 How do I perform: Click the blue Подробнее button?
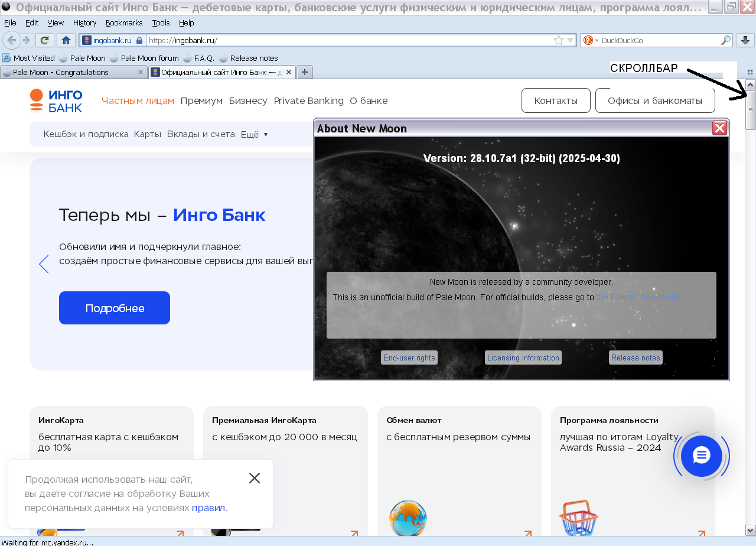(x=115, y=308)
